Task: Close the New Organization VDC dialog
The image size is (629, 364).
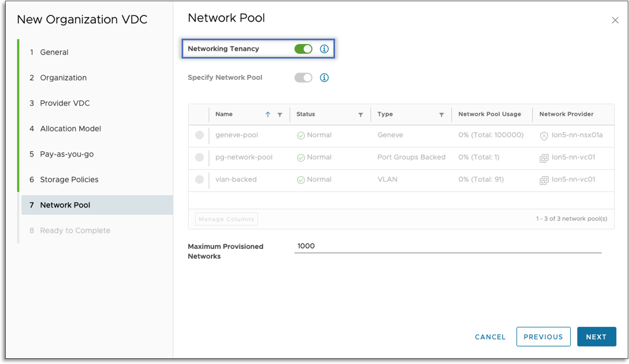Action: point(615,20)
